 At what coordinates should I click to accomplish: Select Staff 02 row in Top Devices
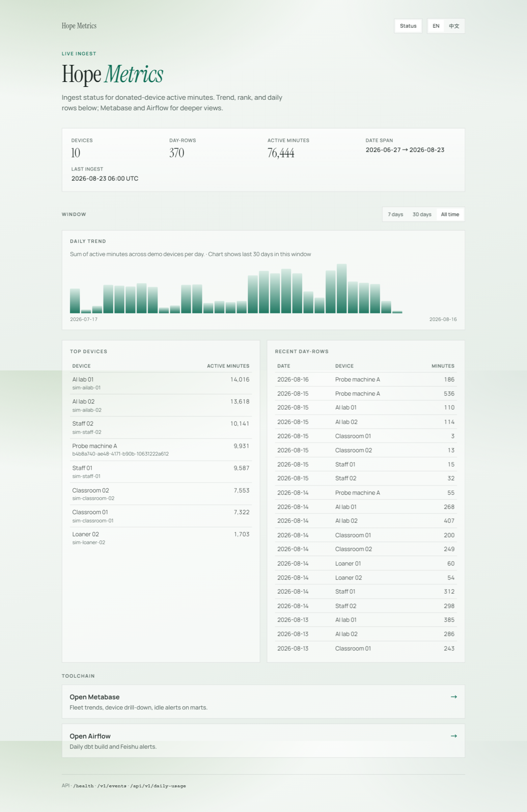161,427
